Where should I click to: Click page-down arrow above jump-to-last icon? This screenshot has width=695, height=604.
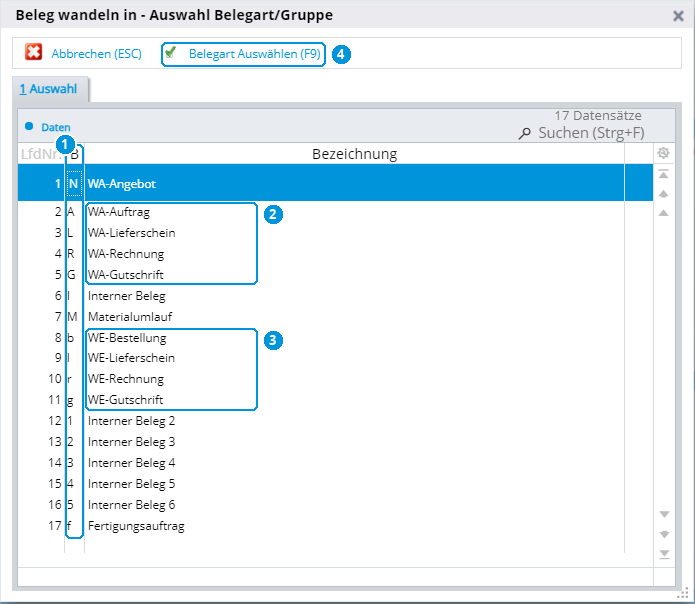pyautogui.click(x=664, y=534)
